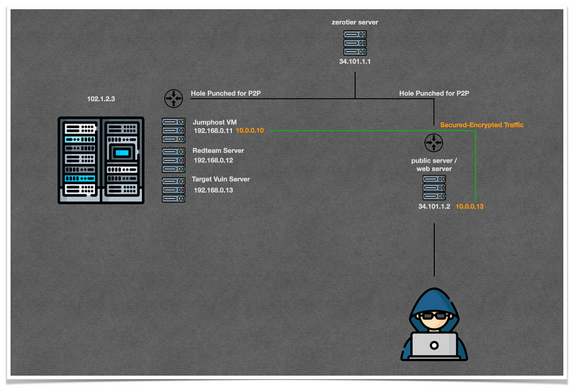Click the router icon above public server

click(433, 142)
